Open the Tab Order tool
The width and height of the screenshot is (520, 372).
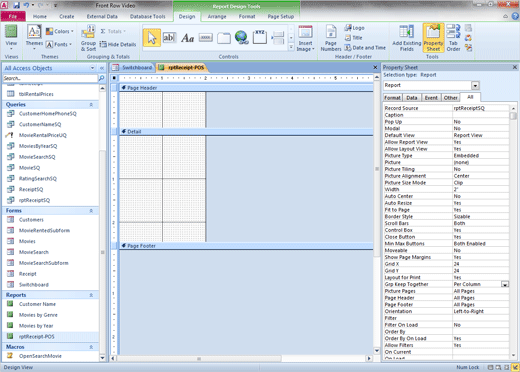[453, 38]
